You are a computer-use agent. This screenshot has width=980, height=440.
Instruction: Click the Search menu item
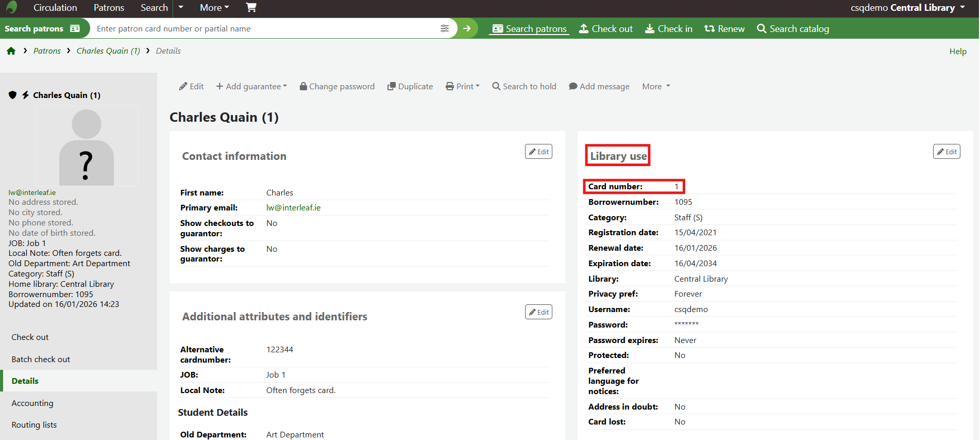tap(154, 8)
